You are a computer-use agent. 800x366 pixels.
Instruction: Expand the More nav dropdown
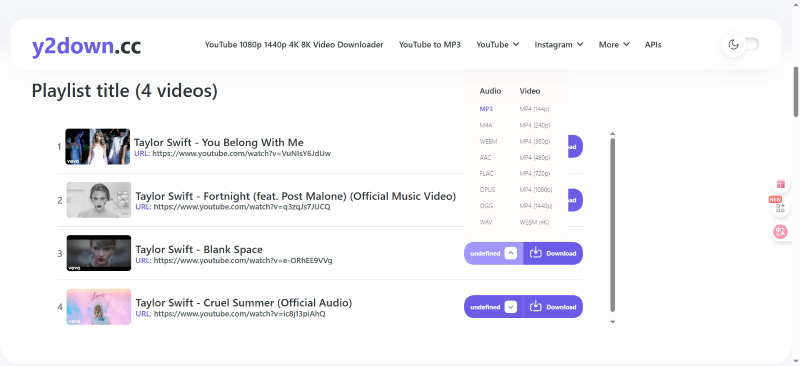coord(614,44)
